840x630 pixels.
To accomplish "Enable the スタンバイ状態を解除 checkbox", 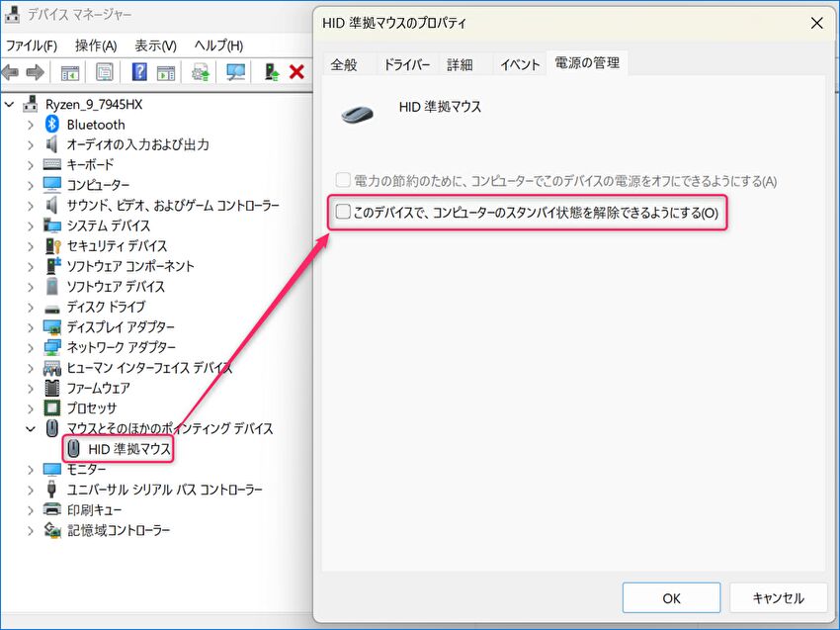I will 343,212.
